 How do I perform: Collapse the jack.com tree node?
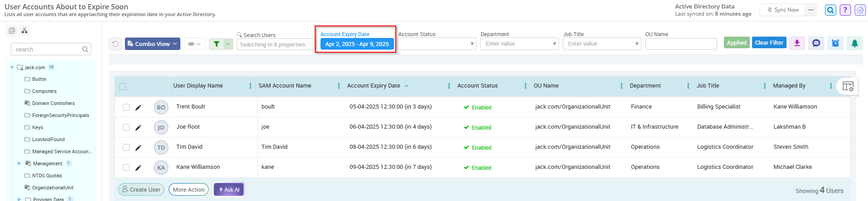pos(12,67)
